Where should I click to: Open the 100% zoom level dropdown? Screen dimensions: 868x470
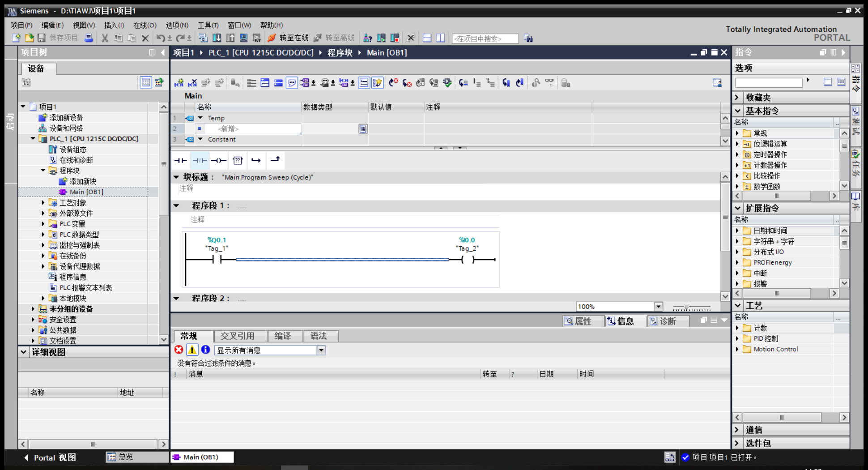coord(658,307)
